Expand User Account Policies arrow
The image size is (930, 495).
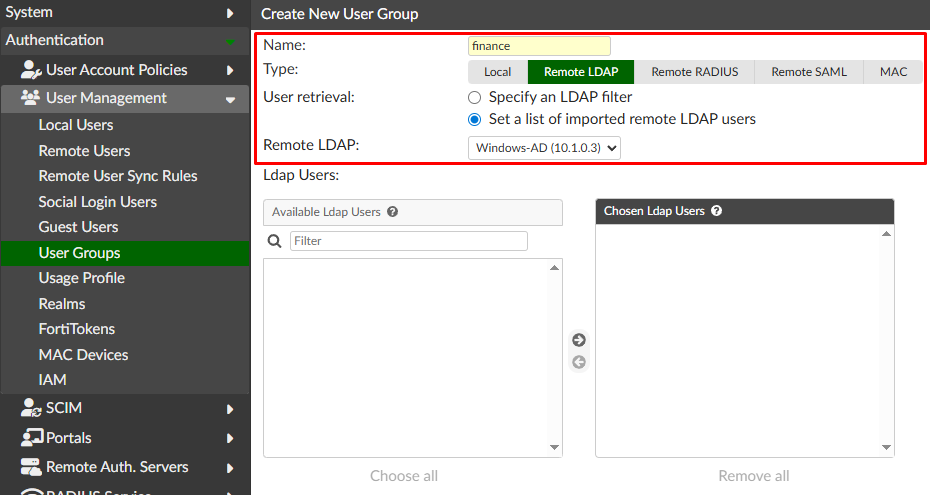click(230, 70)
